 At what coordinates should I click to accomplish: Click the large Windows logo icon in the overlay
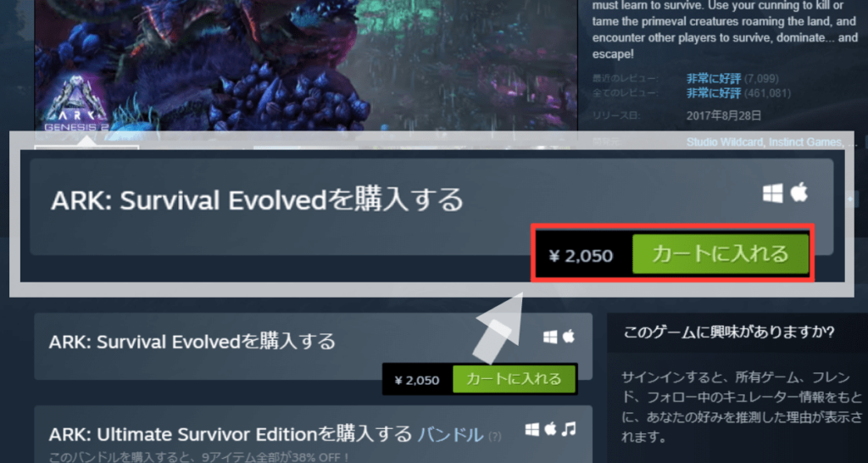pyautogui.click(x=772, y=193)
